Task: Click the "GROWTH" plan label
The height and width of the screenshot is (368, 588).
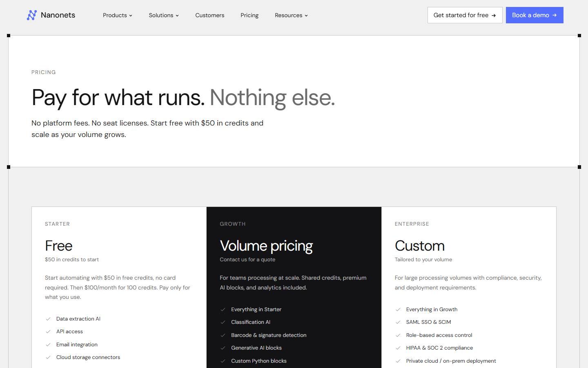Action: 233,224
